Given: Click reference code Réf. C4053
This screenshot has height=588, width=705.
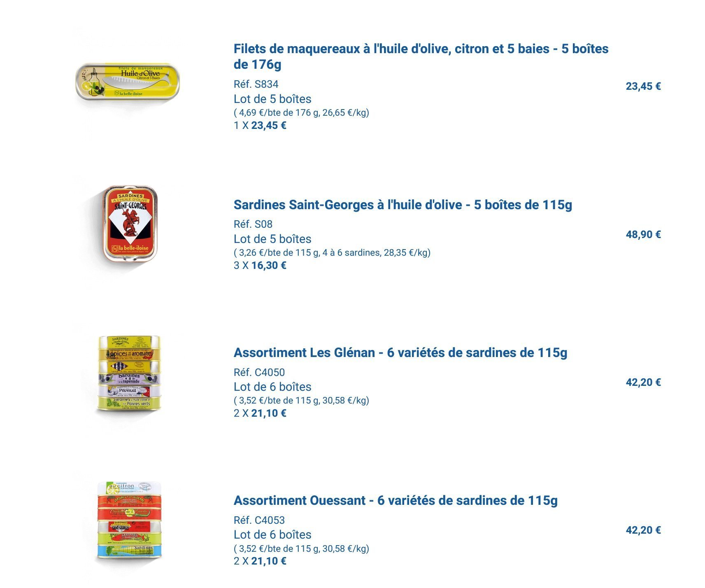Looking at the screenshot, I should [259, 520].
